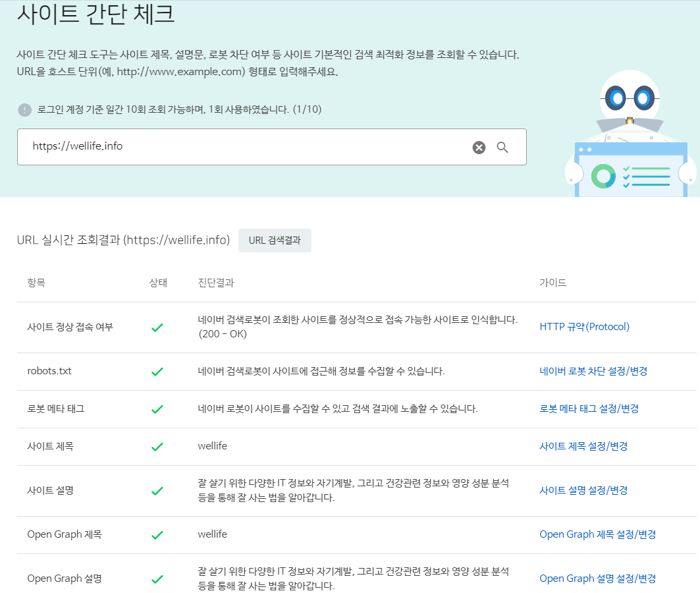Click the search magnifier icon
700x593 pixels.
tap(502, 147)
